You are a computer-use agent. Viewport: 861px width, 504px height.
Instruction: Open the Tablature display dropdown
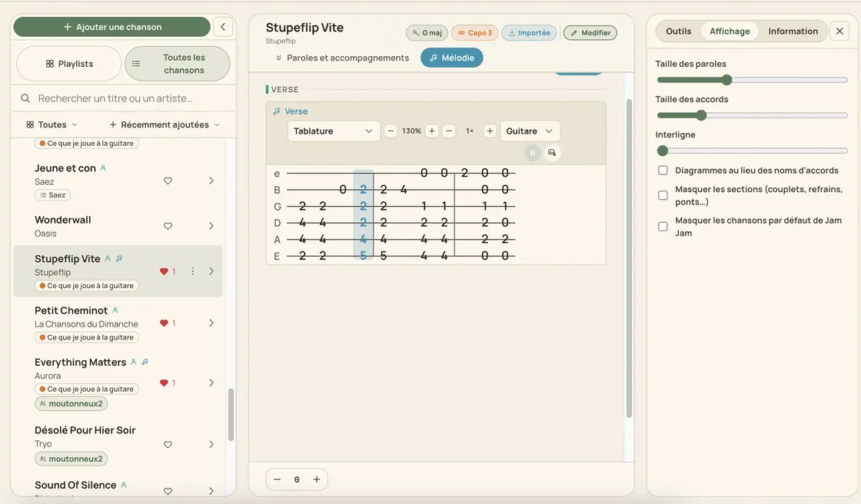coord(334,131)
